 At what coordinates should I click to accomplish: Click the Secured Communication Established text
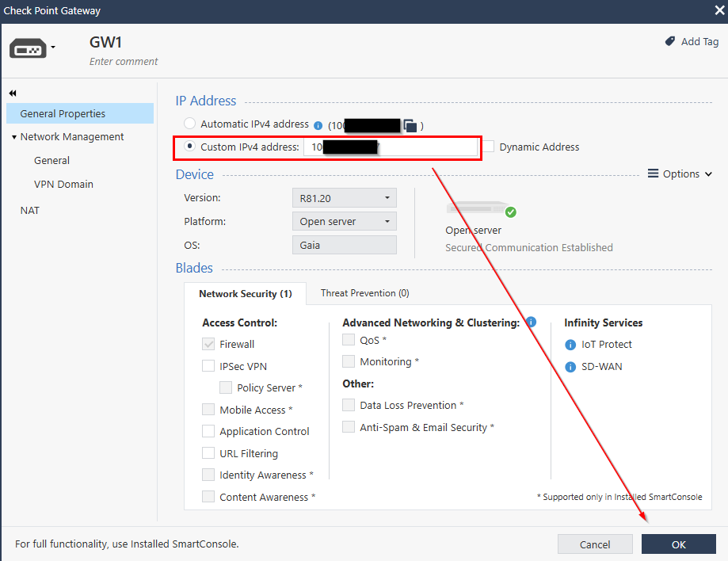(529, 247)
